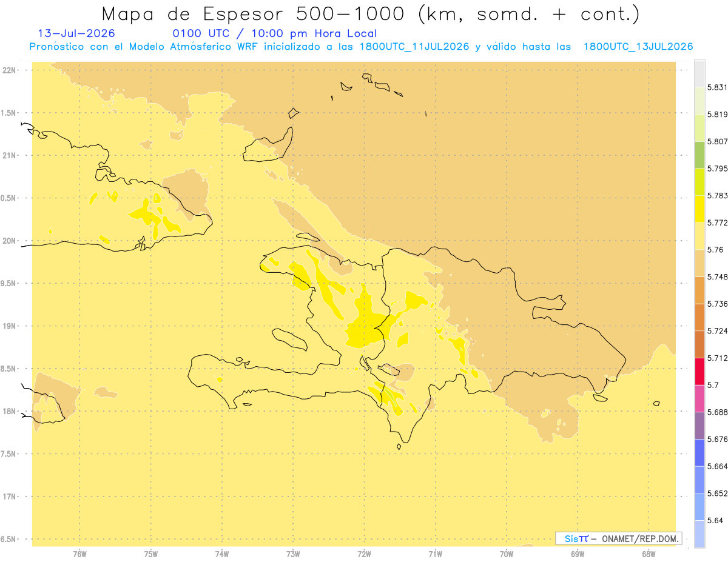728x562 pixels.
Task: Click the SisTT - ONAMET/REP.DOM. logo box
Action: click(618, 538)
